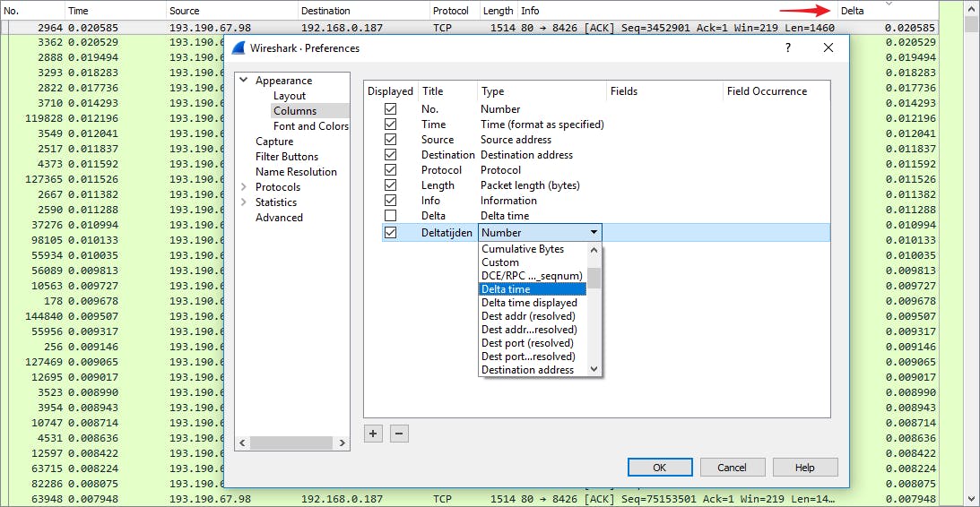
Task: Click the question mark help icon in title bar
Action: (x=788, y=47)
